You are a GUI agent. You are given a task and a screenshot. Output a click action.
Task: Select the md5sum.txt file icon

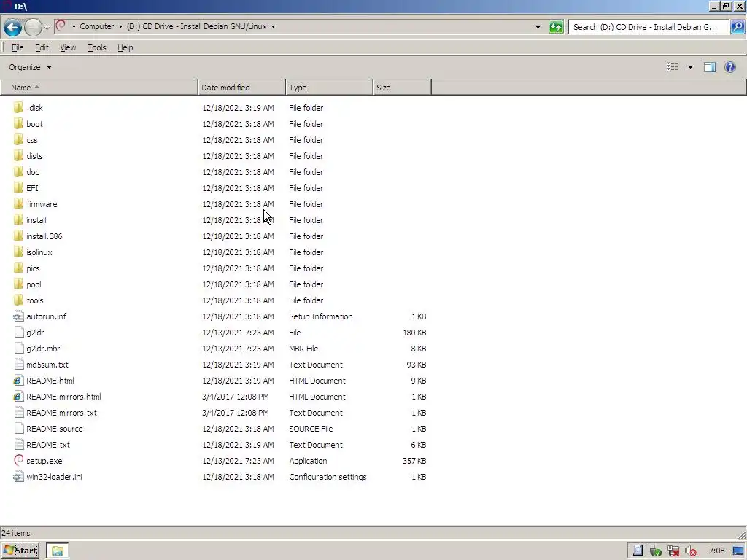pyautogui.click(x=18, y=365)
